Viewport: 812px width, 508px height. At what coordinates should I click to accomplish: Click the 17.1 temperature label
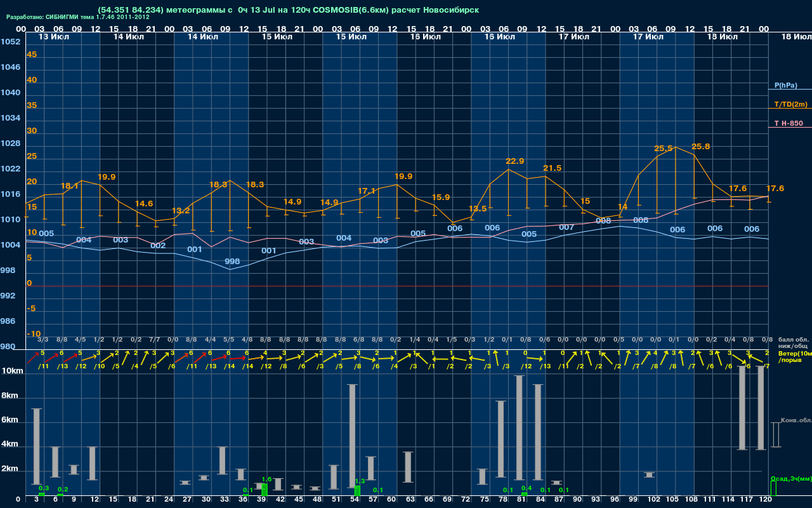367,190
